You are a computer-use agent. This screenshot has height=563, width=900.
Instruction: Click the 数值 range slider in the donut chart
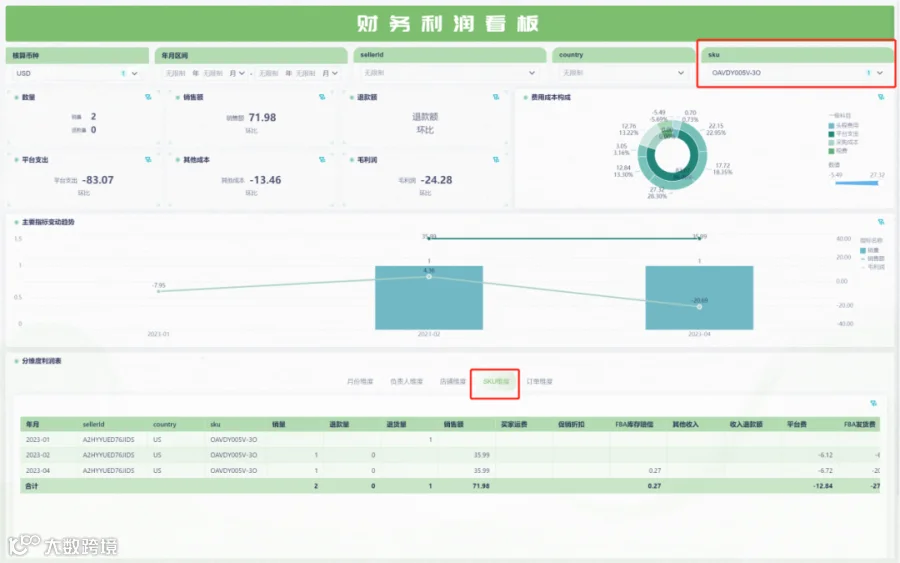pyautogui.click(x=856, y=183)
